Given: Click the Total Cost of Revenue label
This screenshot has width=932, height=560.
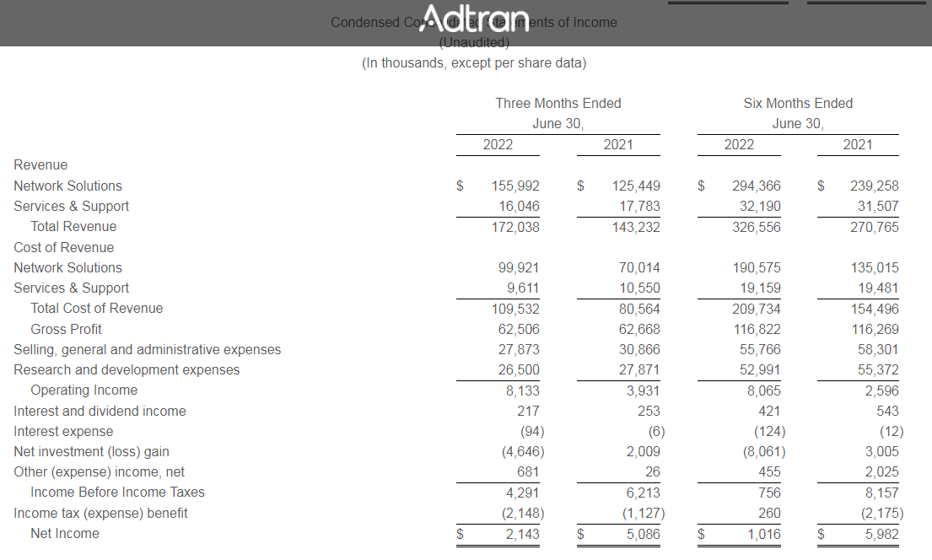Looking at the screenshot, I should tap(96, 309).
